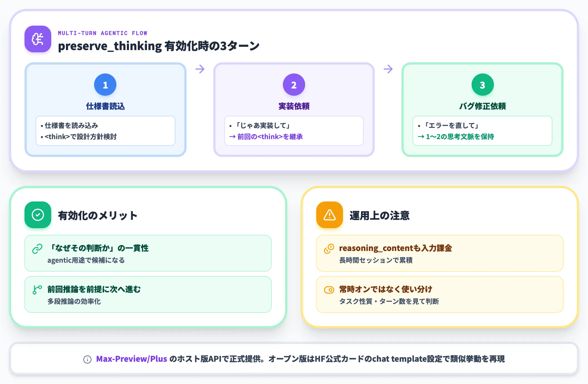Click the blue step 1 circle
The image size is (588, 384).
coord(105,85)
